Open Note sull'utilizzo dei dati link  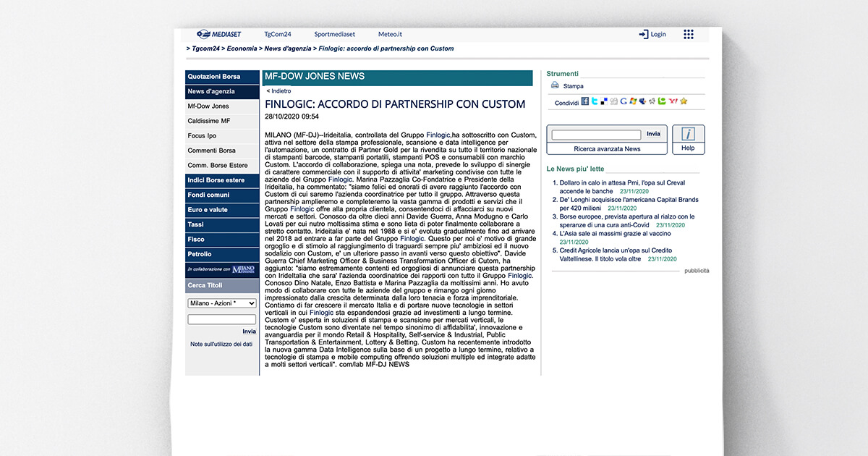(221, 345)
